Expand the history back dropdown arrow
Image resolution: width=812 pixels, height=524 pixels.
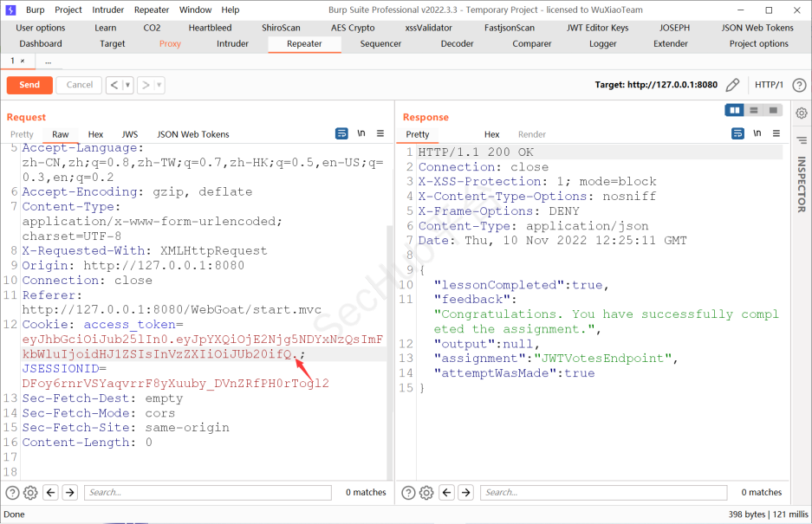tap(127, 85)
